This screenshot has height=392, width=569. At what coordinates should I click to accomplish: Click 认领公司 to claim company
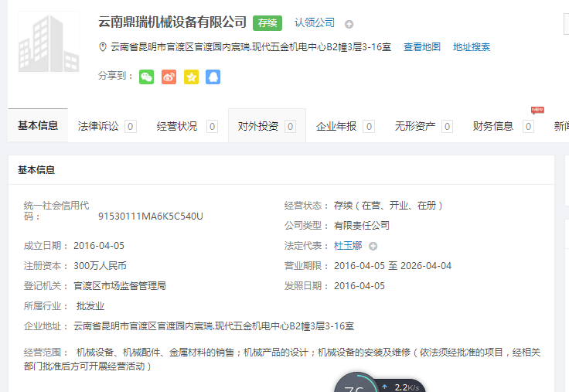[315, 23]
